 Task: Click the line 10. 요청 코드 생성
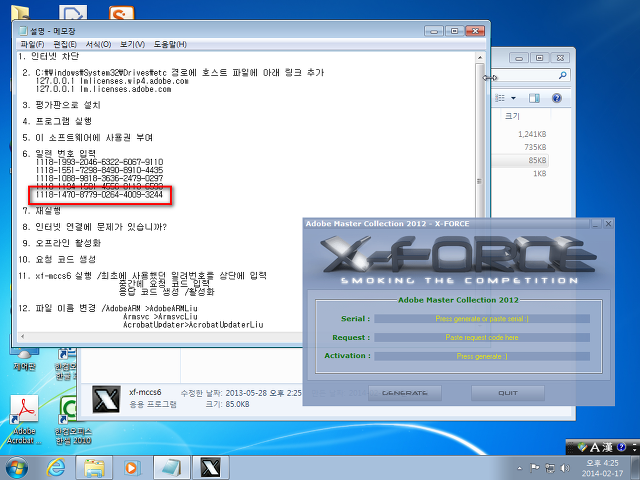(57, 259)
